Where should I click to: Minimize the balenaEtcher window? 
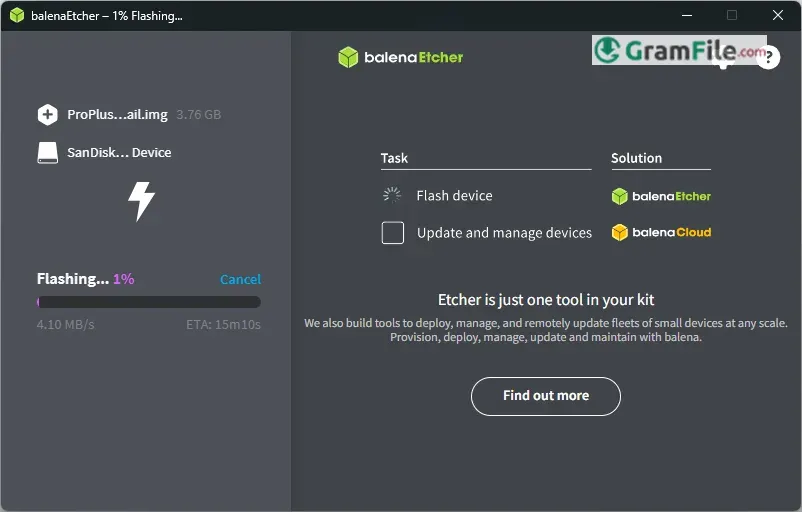click(x=687, y=15)
